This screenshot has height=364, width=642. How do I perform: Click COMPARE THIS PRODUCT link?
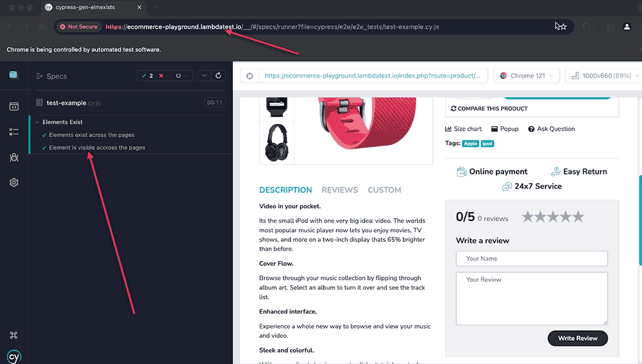(x=489, y=109)
